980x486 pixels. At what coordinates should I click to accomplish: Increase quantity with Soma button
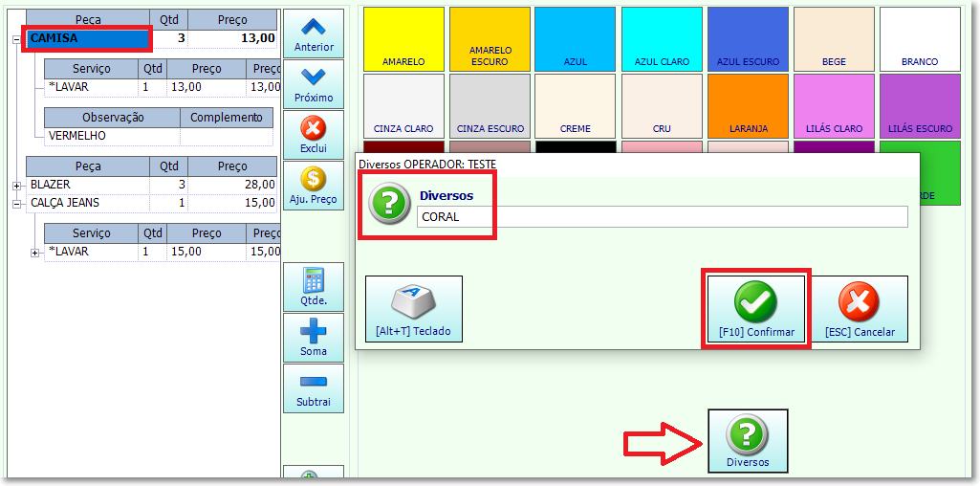click(x=314, y=338)
